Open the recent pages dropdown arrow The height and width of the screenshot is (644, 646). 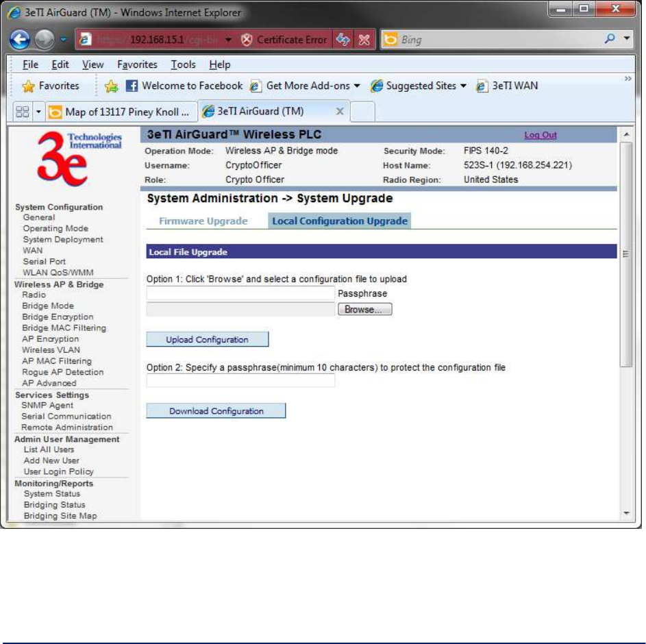pos(64,40)
